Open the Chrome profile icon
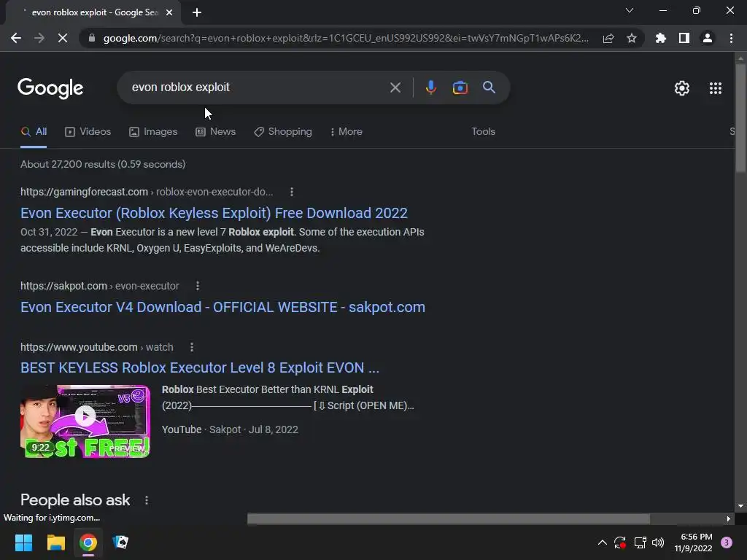Viewport: 747px width, 560px height. click(708, 38)
